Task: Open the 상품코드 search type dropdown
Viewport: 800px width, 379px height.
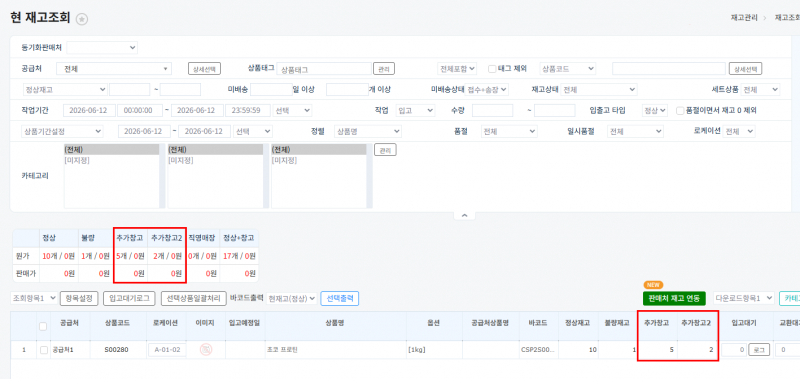Action: [568, 68]
